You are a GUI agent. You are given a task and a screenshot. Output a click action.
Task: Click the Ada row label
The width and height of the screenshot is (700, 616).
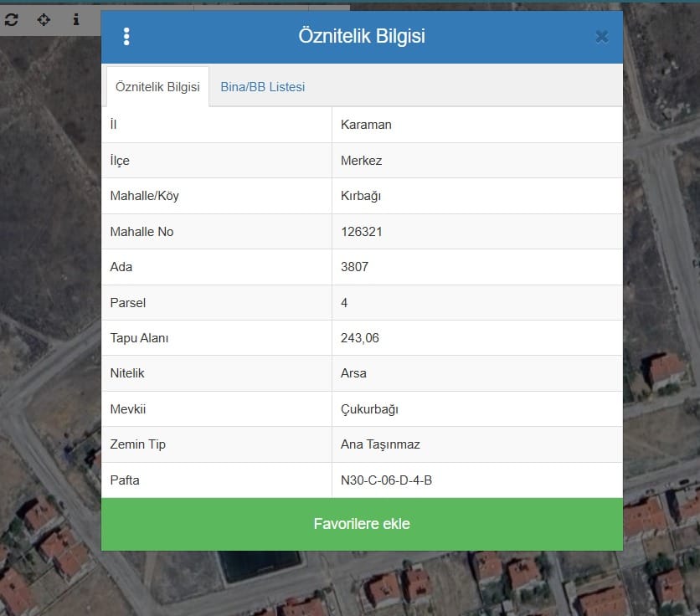[121, 267]
